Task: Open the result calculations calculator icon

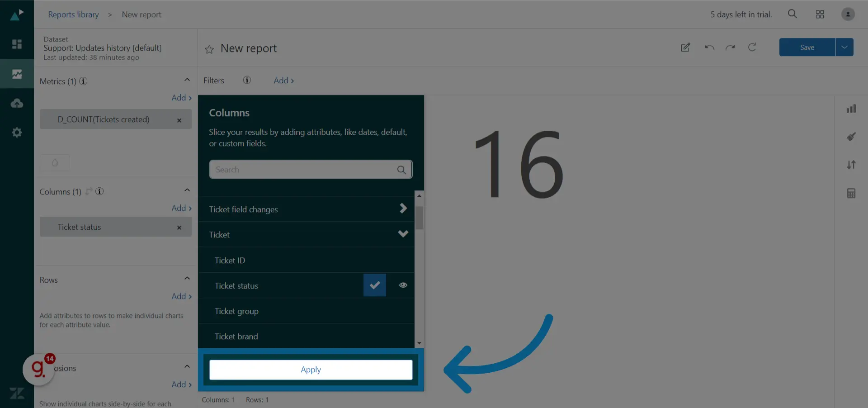Action: coord(851,193)
